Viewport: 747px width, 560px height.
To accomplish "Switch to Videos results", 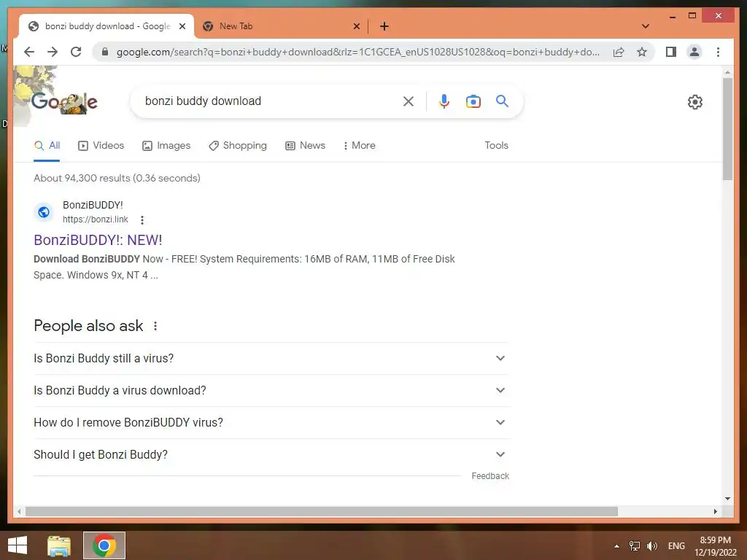I will click(101, 145).
